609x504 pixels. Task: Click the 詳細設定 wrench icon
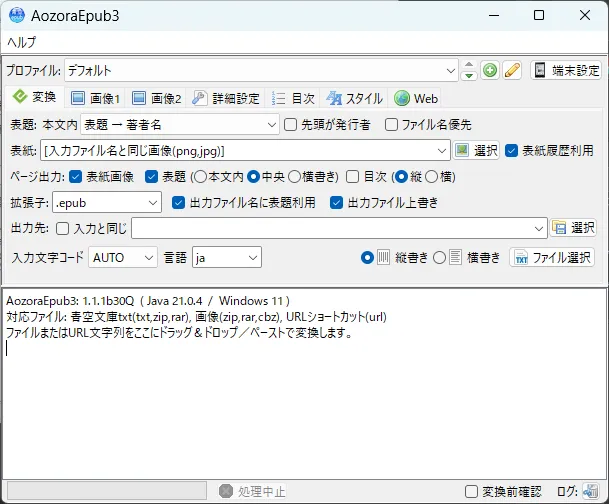pyautogui.click(x=199, y=99)
